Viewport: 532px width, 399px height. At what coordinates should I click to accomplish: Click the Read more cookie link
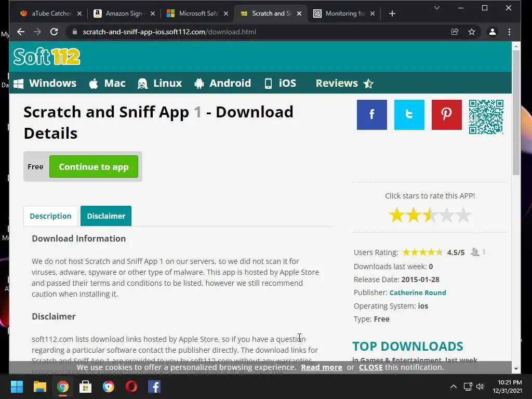[322, 367]
